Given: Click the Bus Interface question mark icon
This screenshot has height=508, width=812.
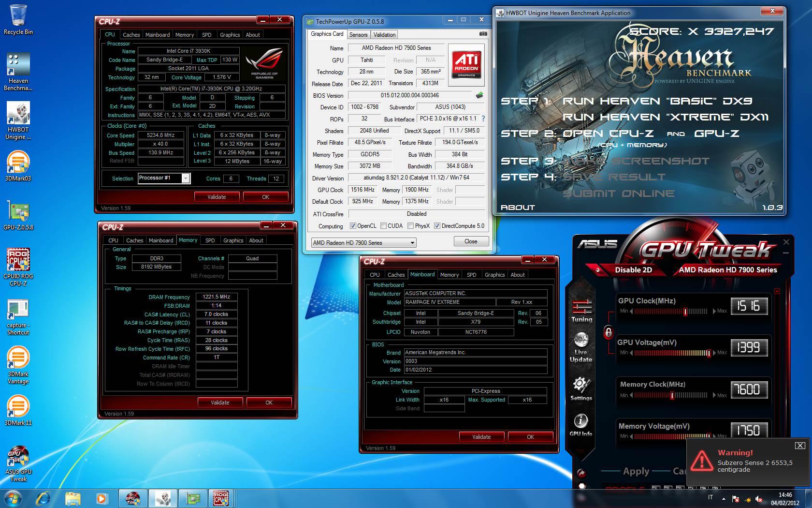Looking at the screenshot, I should pos(483,119).
